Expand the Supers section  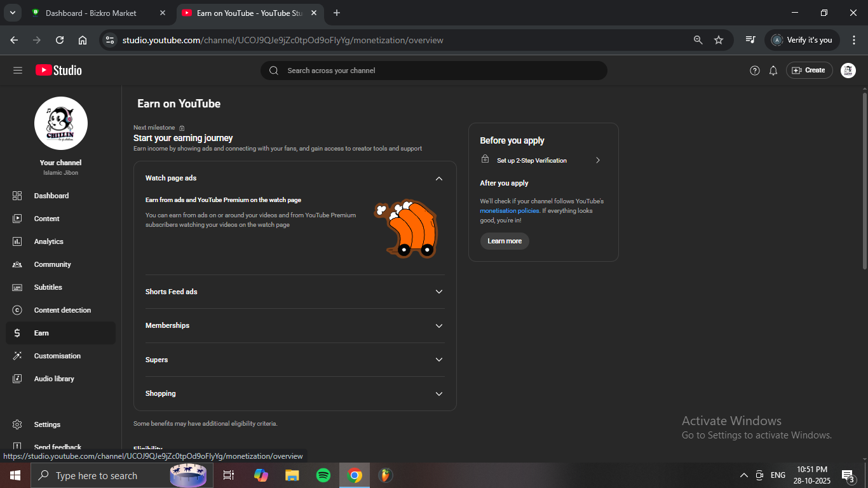438,360
